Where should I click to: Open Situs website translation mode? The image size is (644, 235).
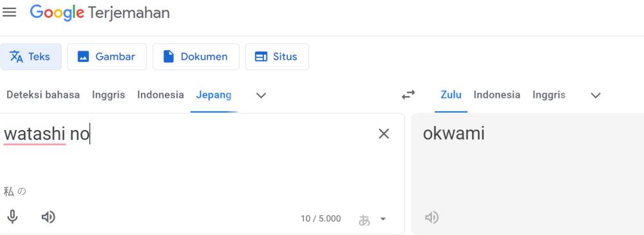click(277, 57)
